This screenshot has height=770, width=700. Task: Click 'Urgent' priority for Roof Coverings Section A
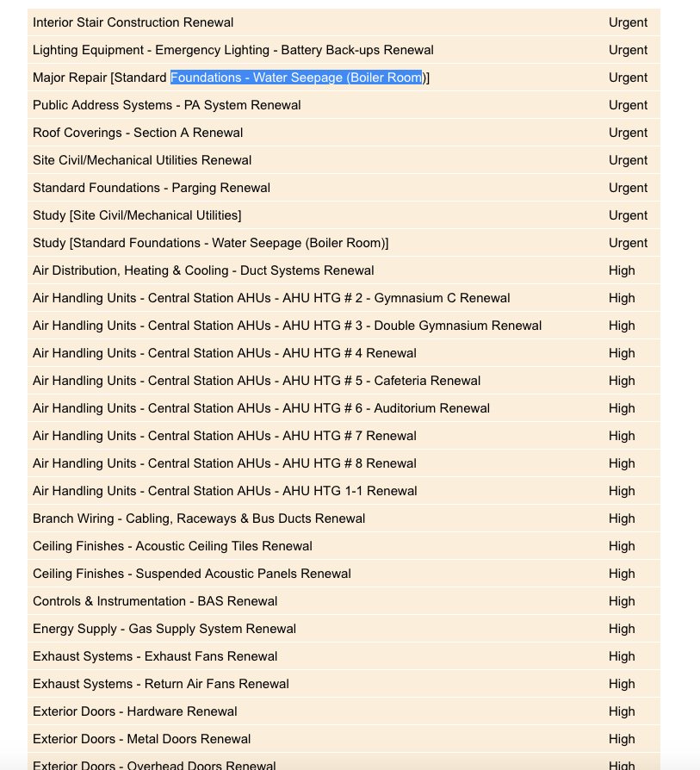(628, 133)
